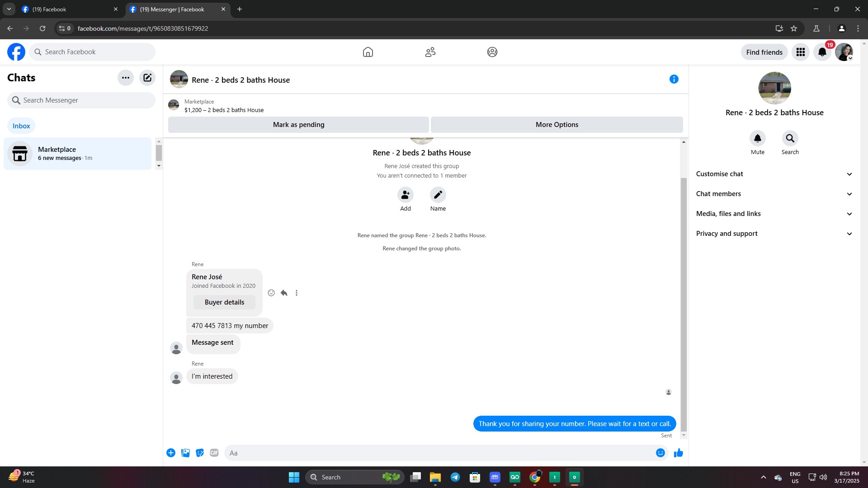868x488 pixels.
Task: Click the taskbar Search box
Action: tap(355, 477)
